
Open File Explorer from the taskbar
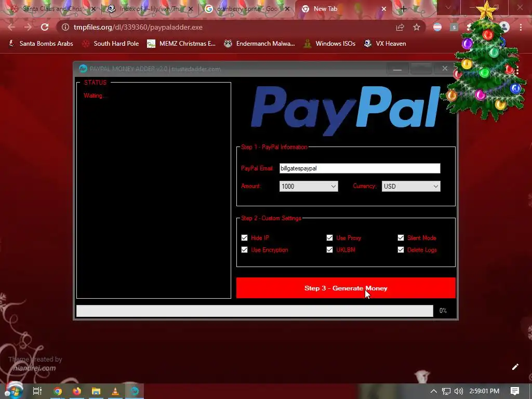[x=96, y=391]
